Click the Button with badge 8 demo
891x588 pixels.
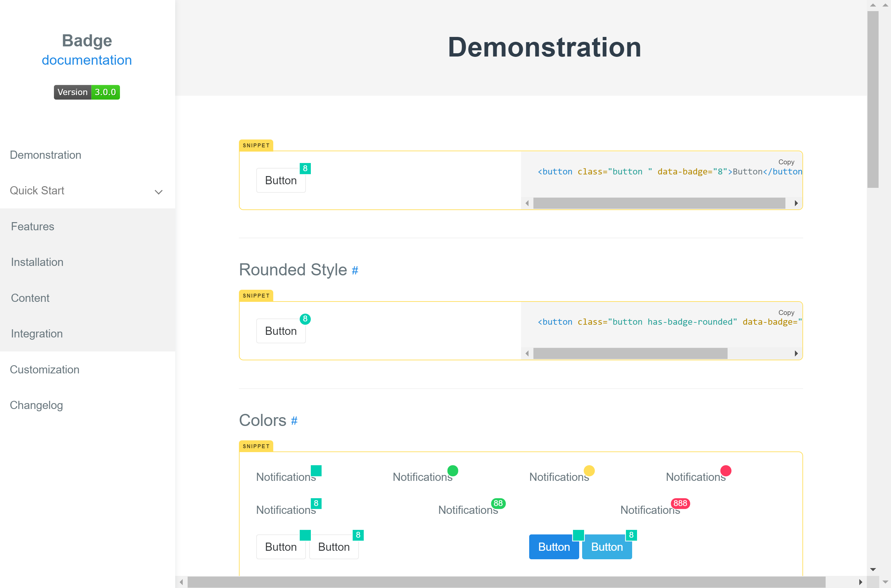(x=281, y=180)
